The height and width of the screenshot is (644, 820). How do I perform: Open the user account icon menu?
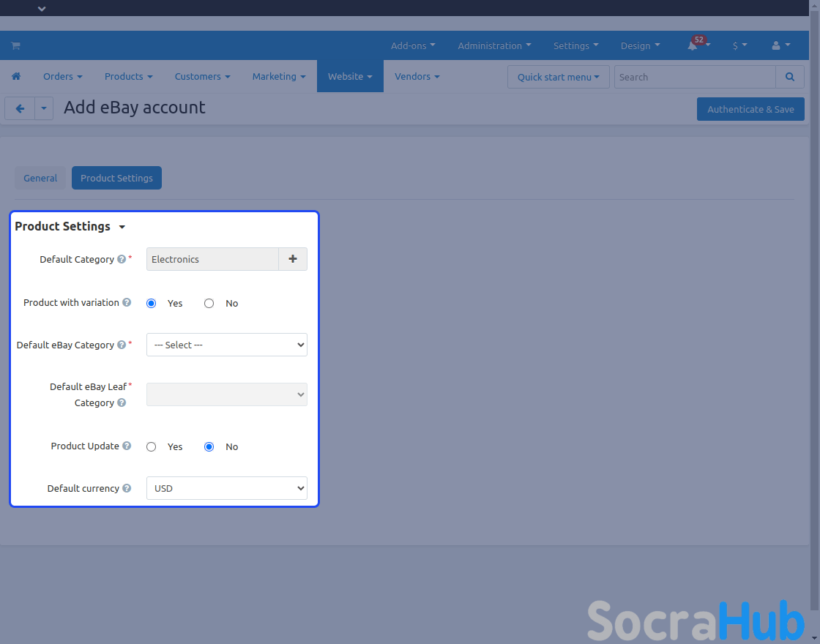(776, 45)
